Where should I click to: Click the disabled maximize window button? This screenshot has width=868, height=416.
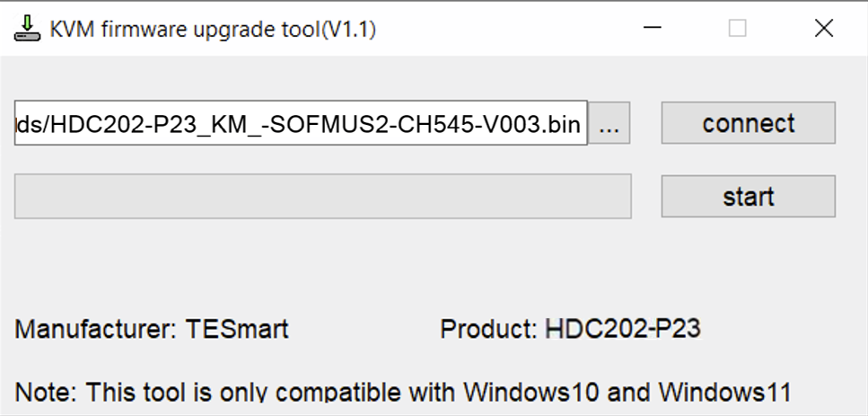737,28
